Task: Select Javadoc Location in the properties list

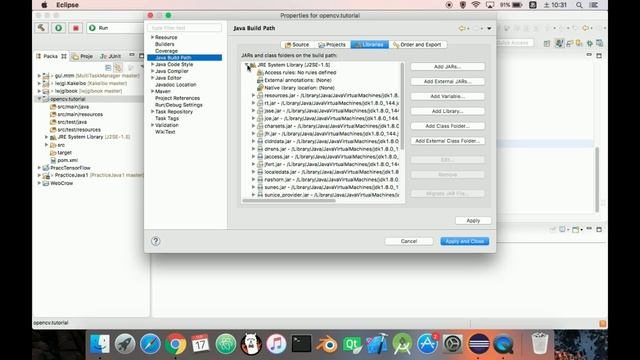Action: click(x=176, y=84)
